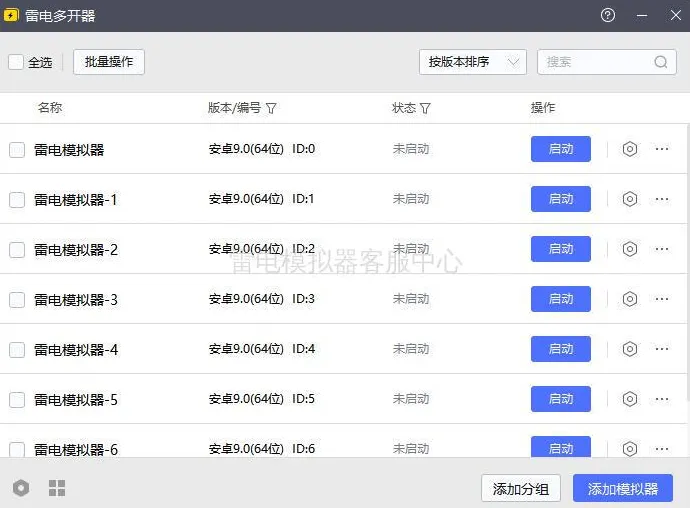Filter by version/ID column funnel icon
Viewport: 690px width, 508px height.
coord(271,108)
